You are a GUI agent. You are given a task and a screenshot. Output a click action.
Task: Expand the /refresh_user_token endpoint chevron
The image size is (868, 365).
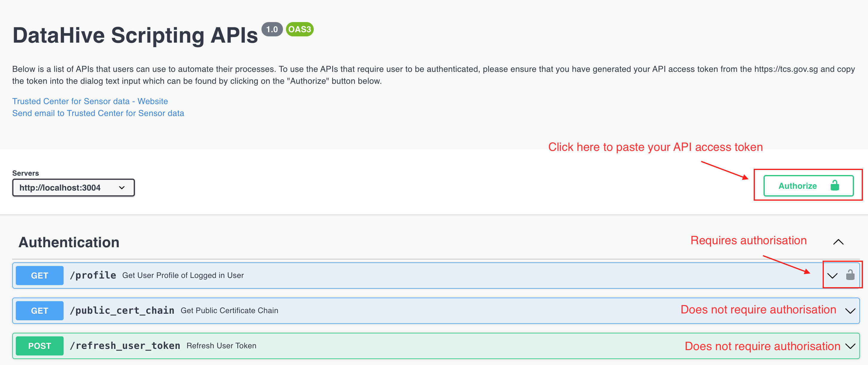[x=850, y=346]
